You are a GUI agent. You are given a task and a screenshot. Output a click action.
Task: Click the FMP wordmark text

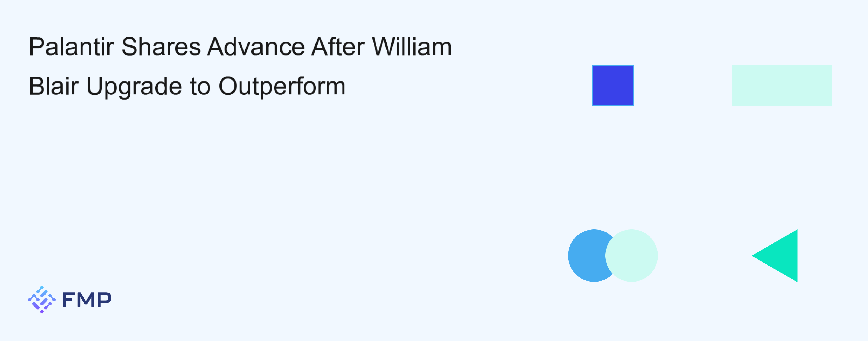[x=87, y=300]
